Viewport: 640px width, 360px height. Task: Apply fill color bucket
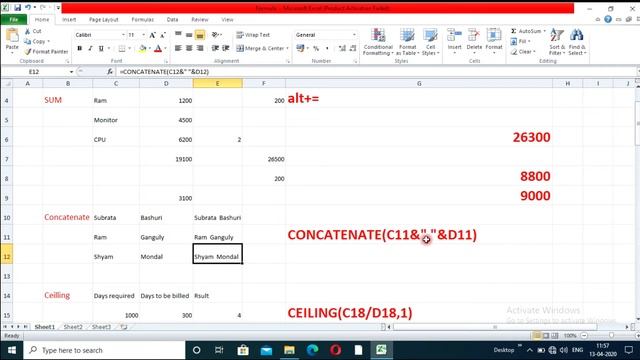142,49
